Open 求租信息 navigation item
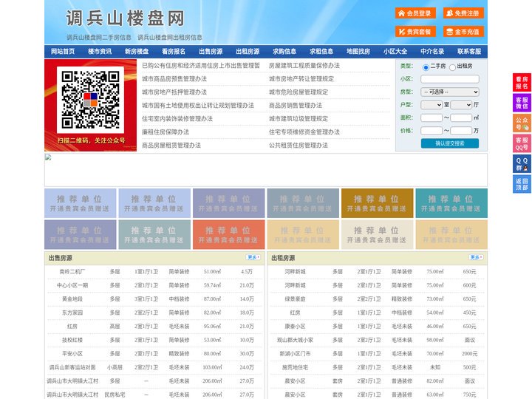Viewport: 532px width, 399px height. (321, 52)
